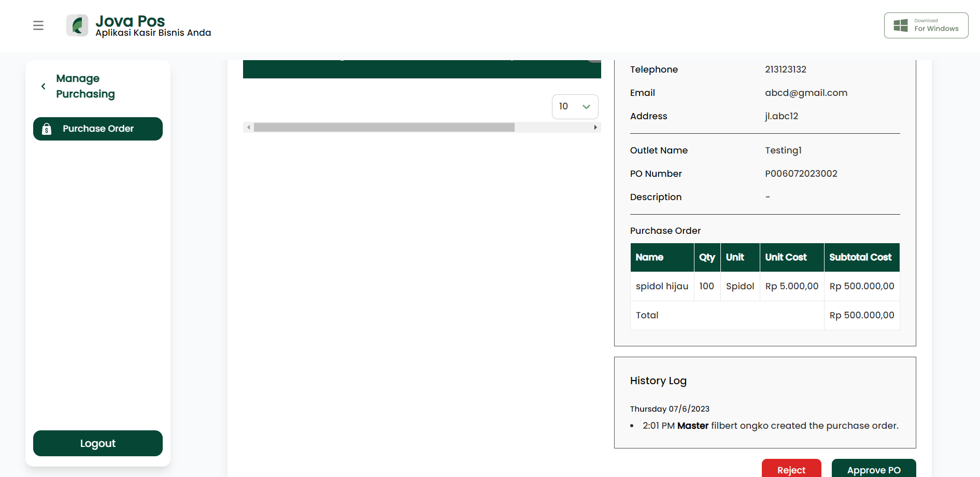Click the left scroll arrow of table
This screenshot has height=477, width=980.
point(249,128)
